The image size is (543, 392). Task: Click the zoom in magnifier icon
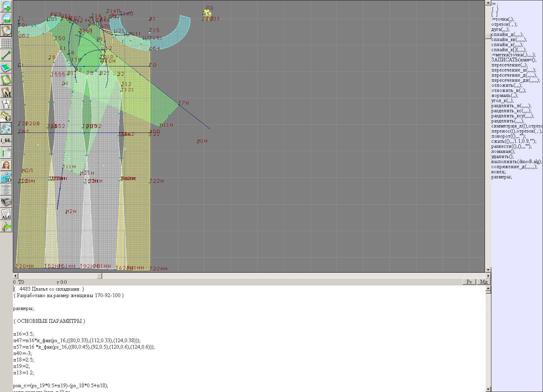coord(6,6)
